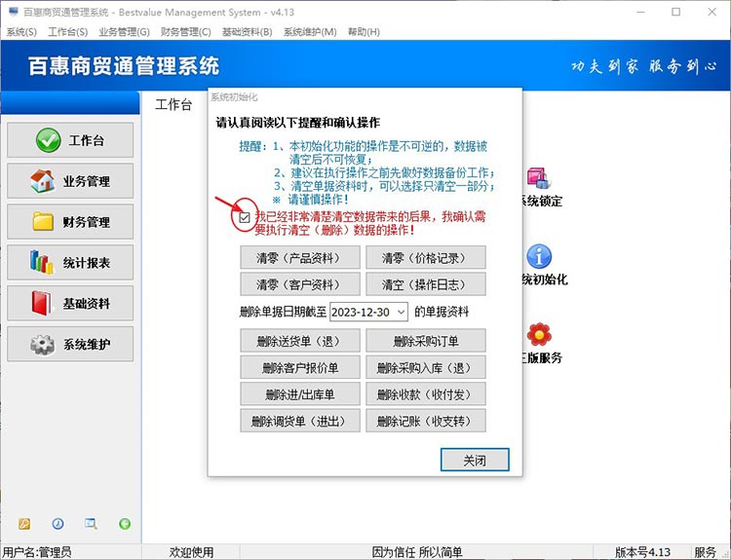731x560 pixels.
Task: Open the 工作台 green checkmark sidebar button
Action: 70,140
